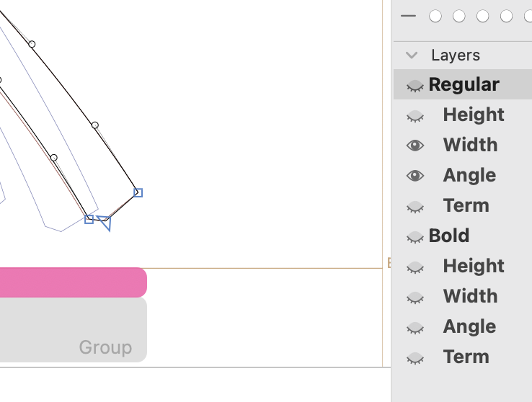Select the blue square node at right corner

coord(138,192)
